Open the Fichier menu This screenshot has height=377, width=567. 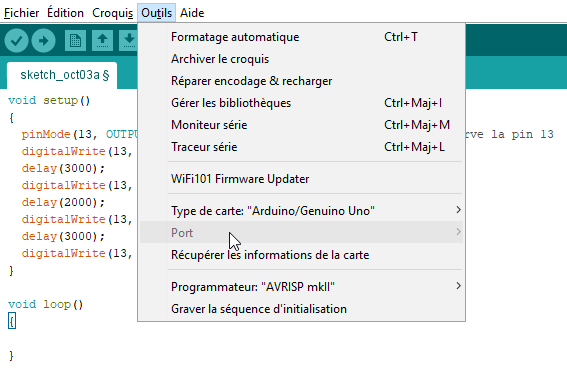[x=21, y=13]
